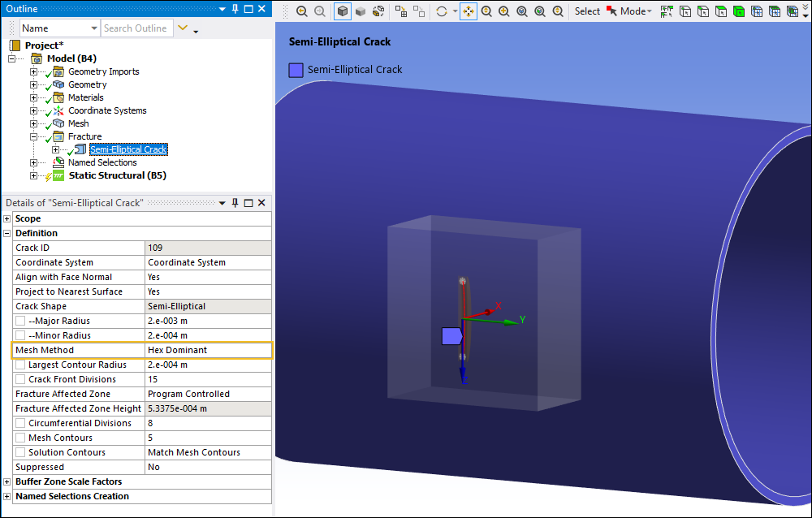
Task: Pin the Outline panel
Action: [235, 9]
